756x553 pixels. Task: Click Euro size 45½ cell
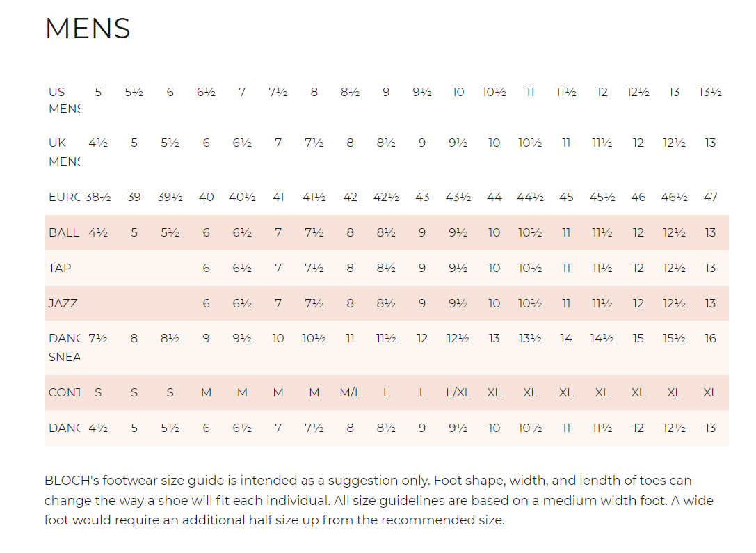click(602, 197)
